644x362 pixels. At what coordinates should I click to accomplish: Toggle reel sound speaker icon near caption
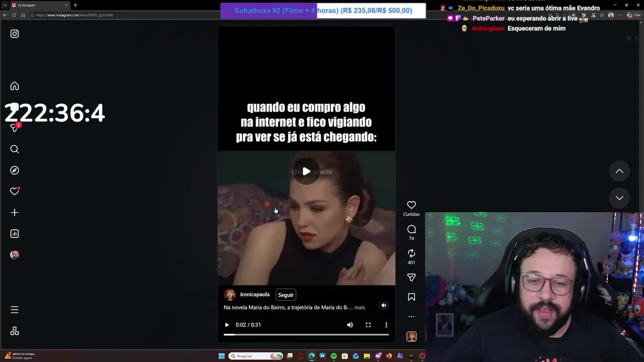click(x=384, y=305)
